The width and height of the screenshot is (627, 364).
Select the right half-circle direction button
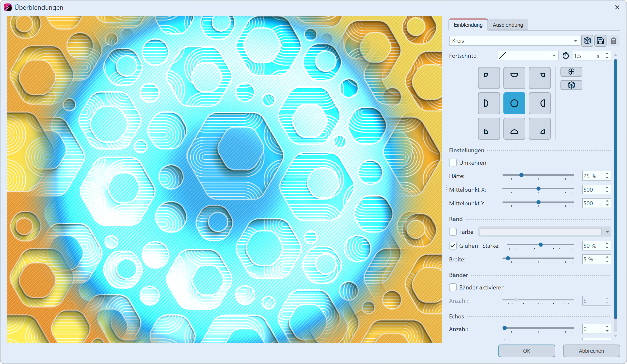(539, 103)
